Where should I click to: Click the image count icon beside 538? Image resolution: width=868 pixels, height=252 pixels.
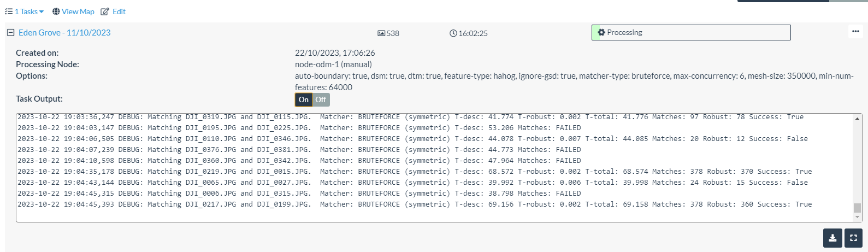coord(381,33)
